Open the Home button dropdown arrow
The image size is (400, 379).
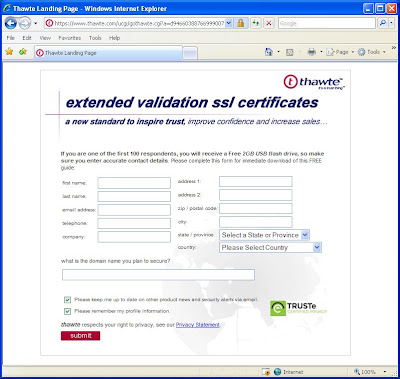coord(279,52)
